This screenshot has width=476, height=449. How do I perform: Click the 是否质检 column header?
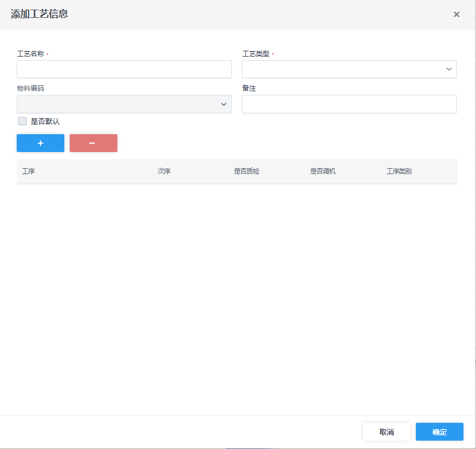coord(247,171)
